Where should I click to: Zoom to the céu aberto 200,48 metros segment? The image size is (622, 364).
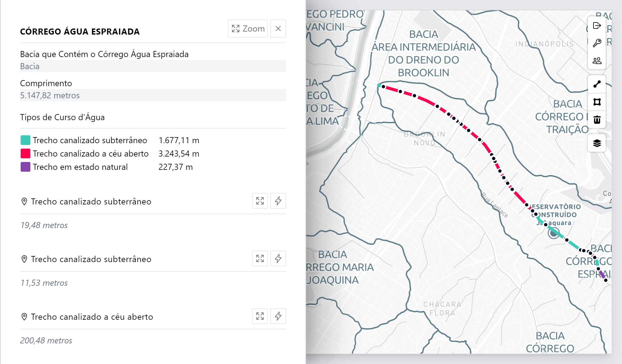(260, 316)
